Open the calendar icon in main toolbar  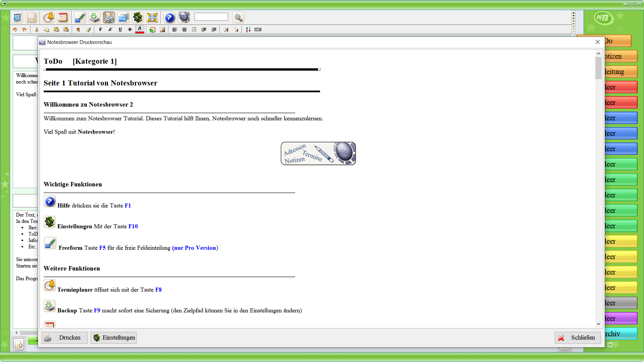[63, 17]
